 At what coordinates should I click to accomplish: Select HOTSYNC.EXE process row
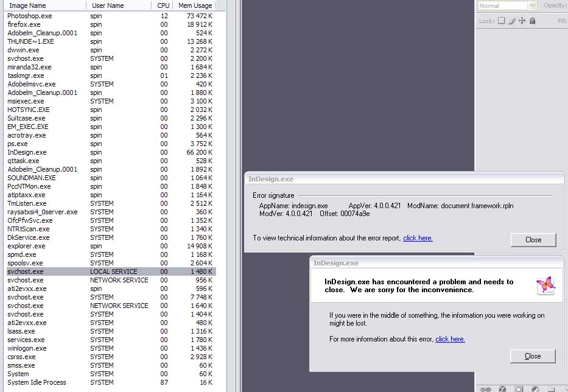tap(111, 110)
